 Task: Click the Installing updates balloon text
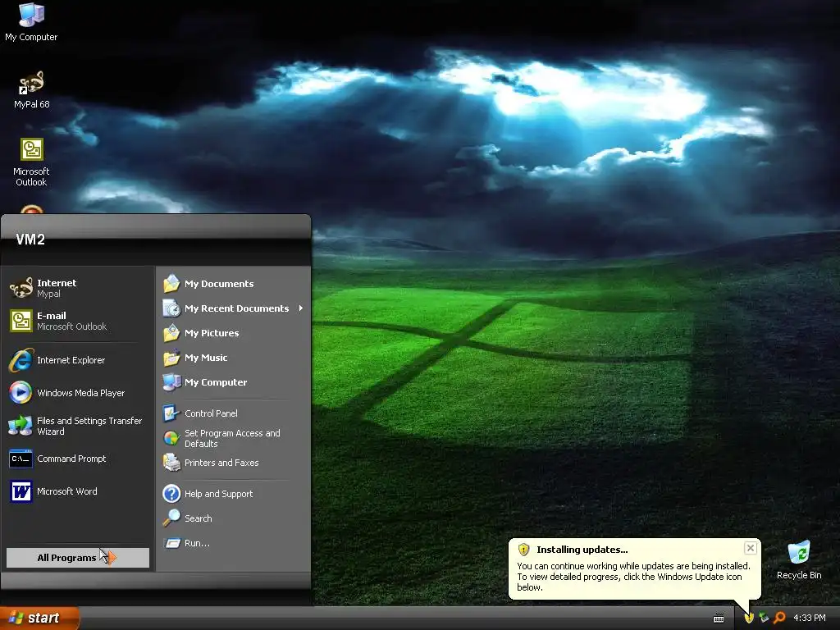(632, 577)
